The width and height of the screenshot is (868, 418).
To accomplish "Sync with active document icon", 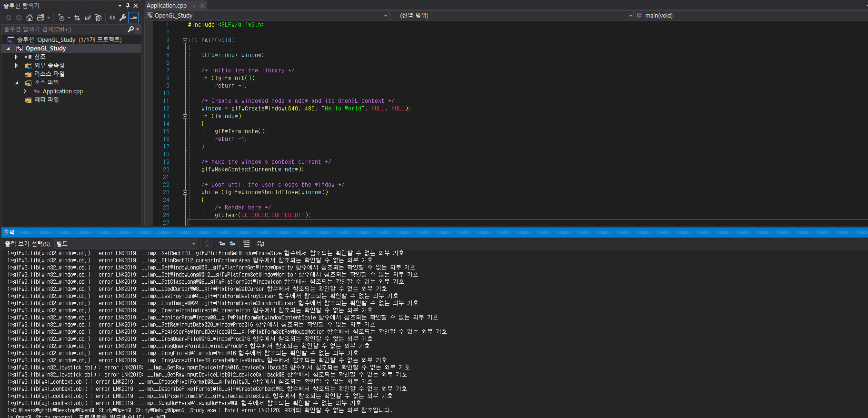I will coord(77,18).
